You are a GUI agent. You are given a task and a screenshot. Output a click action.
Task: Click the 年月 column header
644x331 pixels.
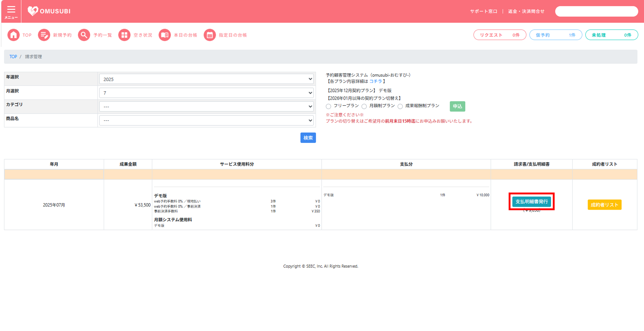[x=54, y=164]
